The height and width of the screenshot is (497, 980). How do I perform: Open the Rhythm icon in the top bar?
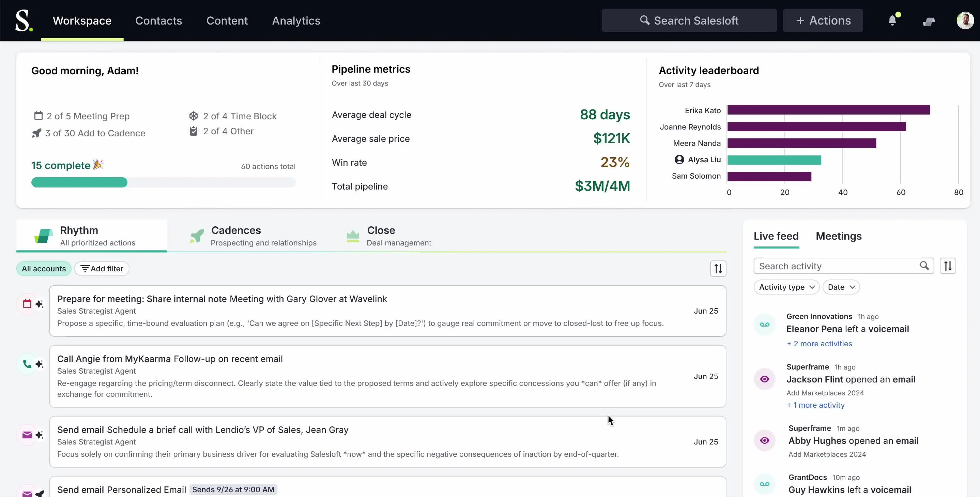click(929, 22)
